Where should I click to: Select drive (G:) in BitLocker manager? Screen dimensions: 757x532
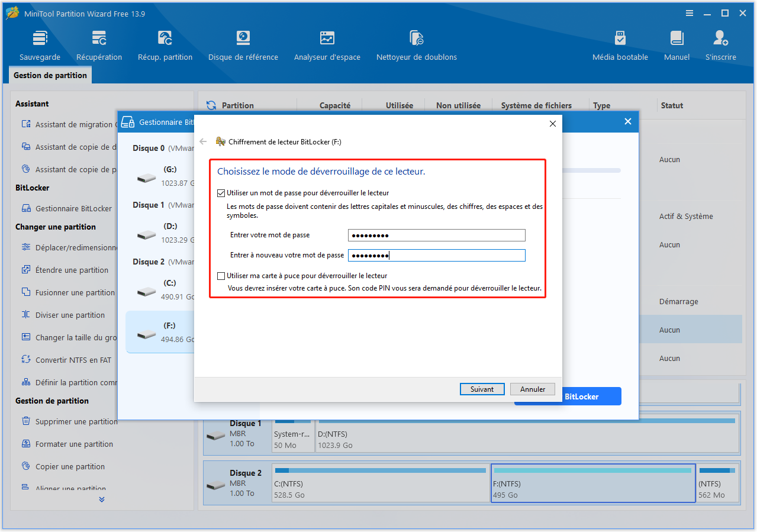coord(161,176)
